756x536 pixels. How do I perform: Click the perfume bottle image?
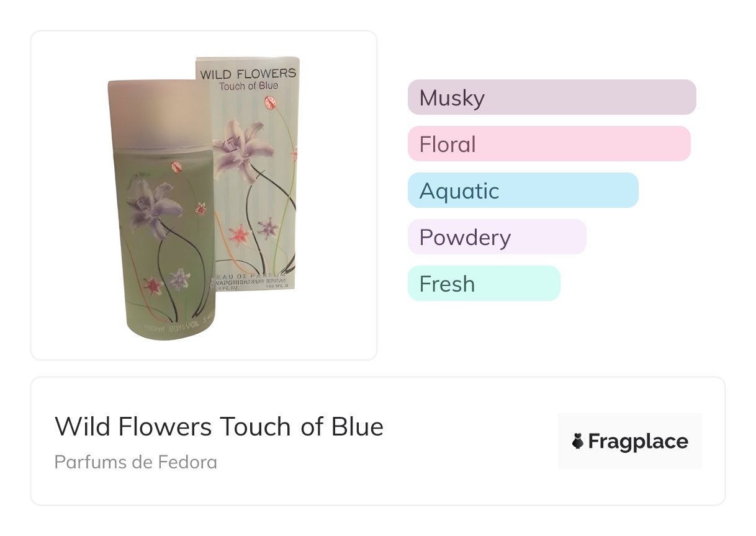161,236
